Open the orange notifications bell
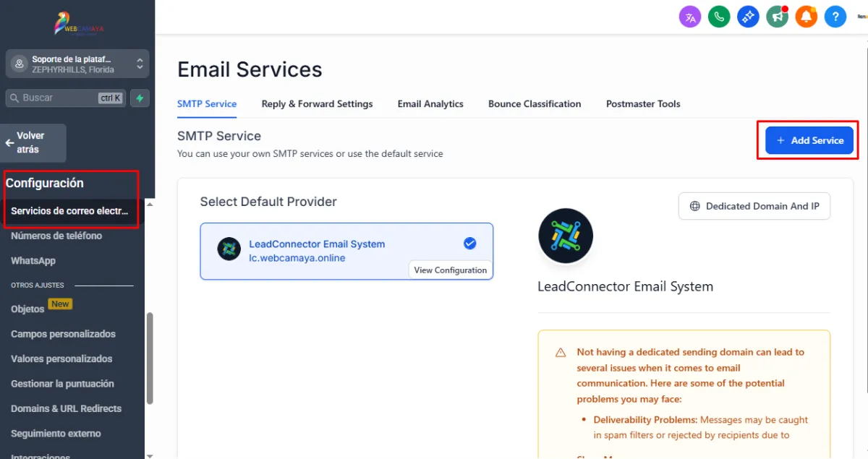 tap(807, 17)
